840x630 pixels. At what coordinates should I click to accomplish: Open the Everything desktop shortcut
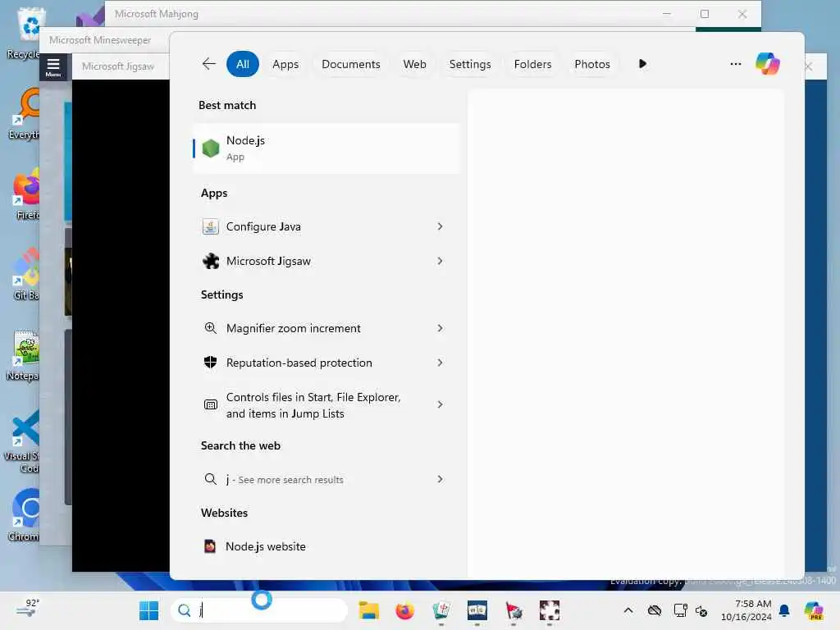pos(25,115)
